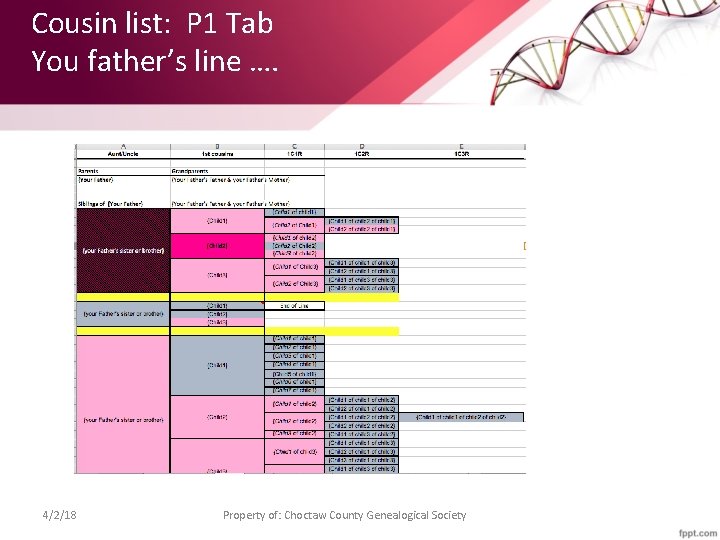Click the '(Child1 of child1 of child2)' cell
The width and height of the screenshot is (720, 540).
point(362,400)
